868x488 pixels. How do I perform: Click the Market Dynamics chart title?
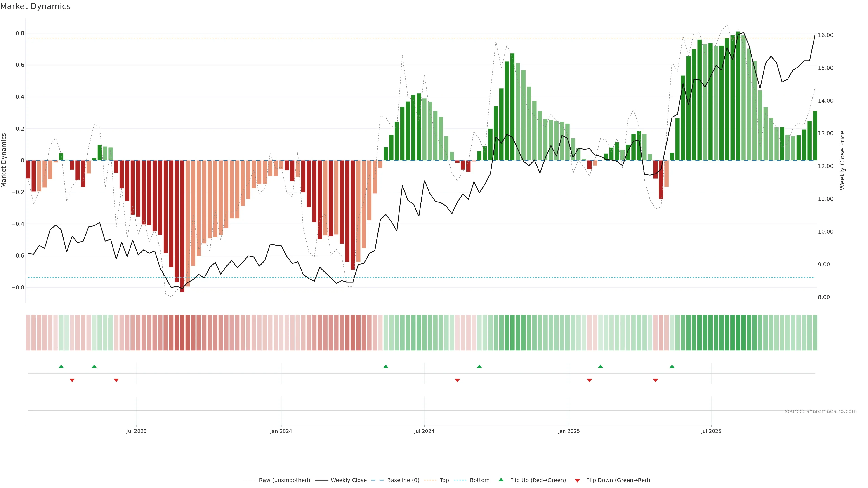(x=35, y=6)
